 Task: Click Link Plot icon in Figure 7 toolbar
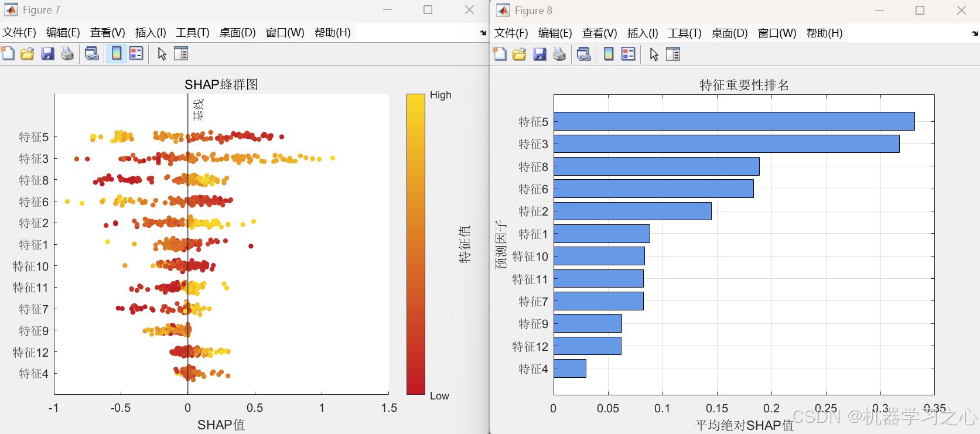92,54
